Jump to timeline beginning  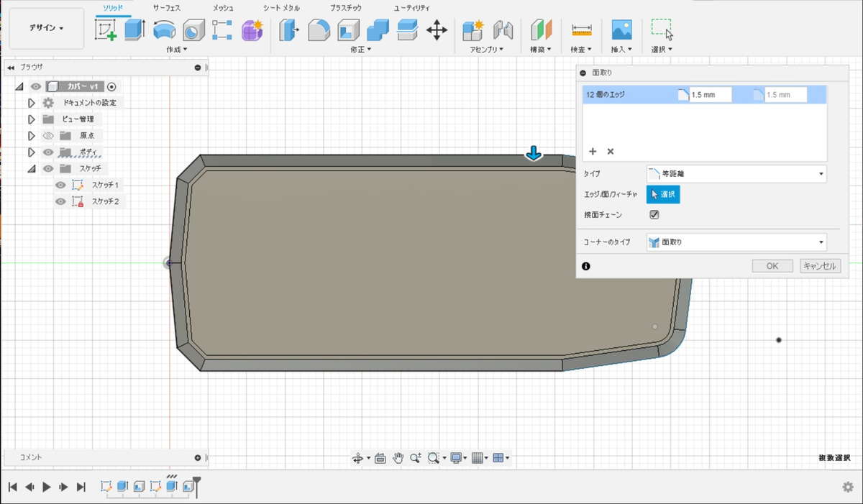point(13,487)
